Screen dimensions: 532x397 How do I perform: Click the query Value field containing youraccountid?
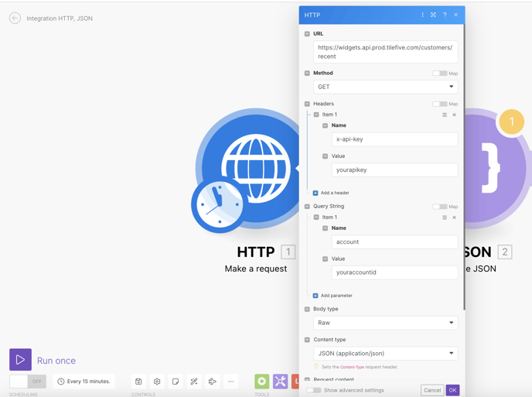(394, 272)
